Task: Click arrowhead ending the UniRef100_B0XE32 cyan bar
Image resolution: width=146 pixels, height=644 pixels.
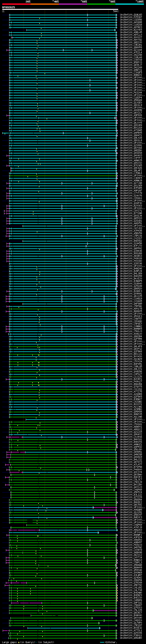Action: pos(100,628)
